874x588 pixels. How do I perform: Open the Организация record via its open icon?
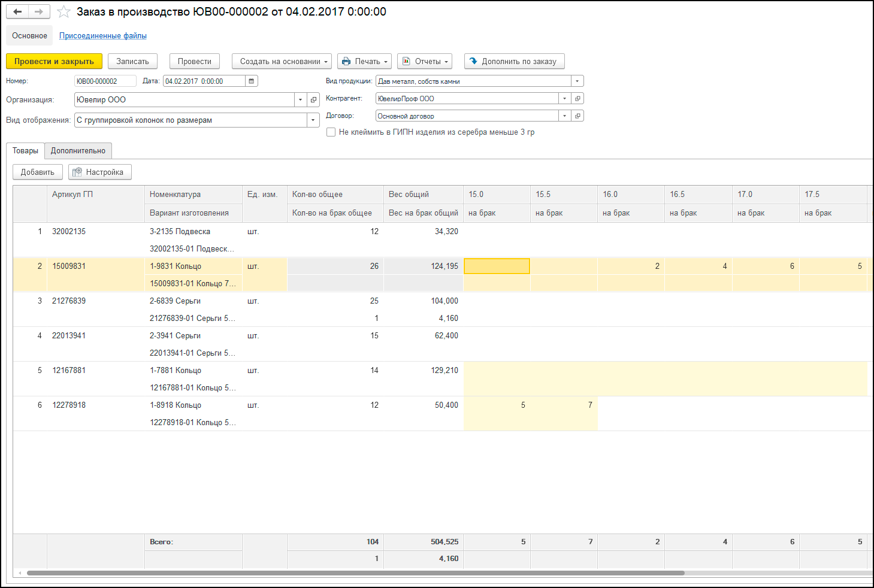313,100
